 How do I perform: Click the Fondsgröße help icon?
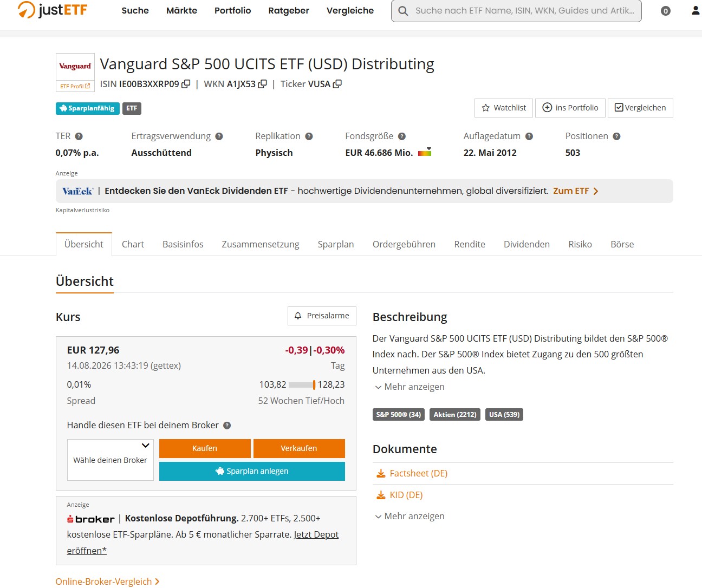[402, 136]
